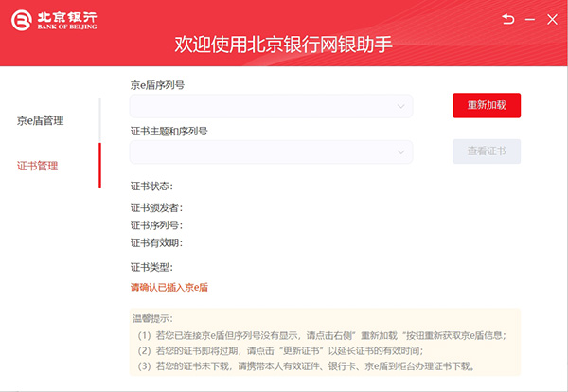Minimize the assistant window

tap(530, 19)
